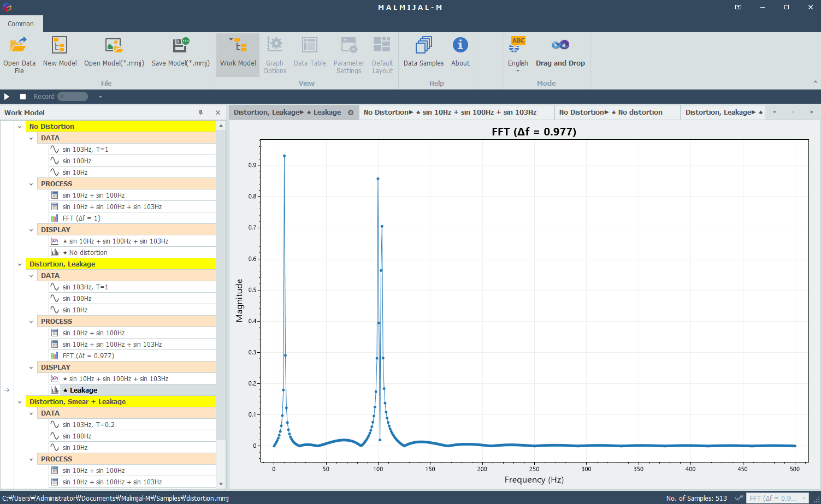821x504 pixels.
Task: Restore the Default Layout
Action: [382, 55]
